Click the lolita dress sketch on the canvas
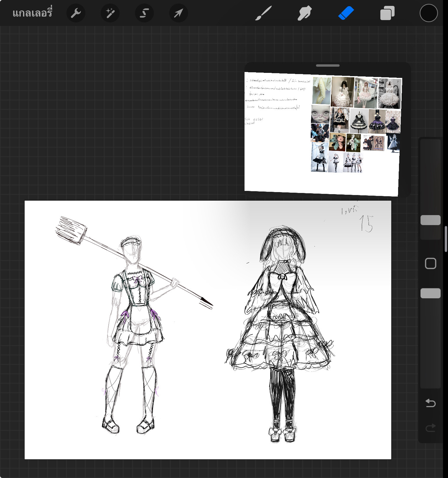The image size is (448, 478). 280,335
